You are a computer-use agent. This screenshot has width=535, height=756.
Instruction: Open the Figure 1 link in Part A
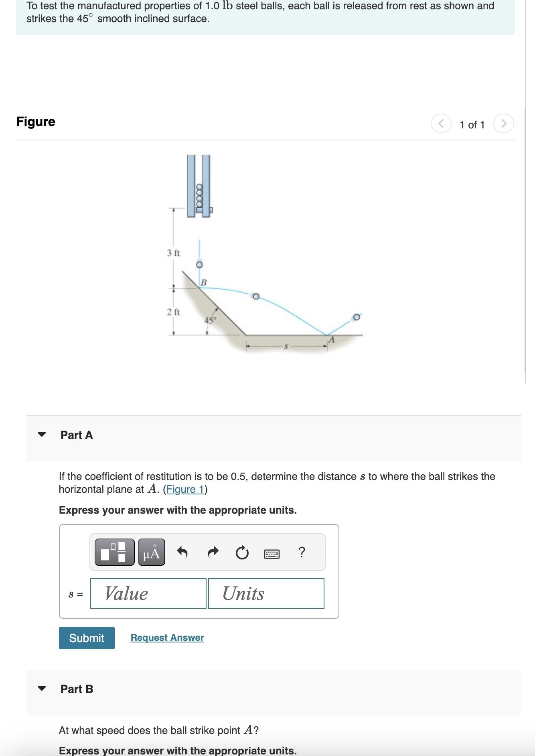[x=185, y=489]
